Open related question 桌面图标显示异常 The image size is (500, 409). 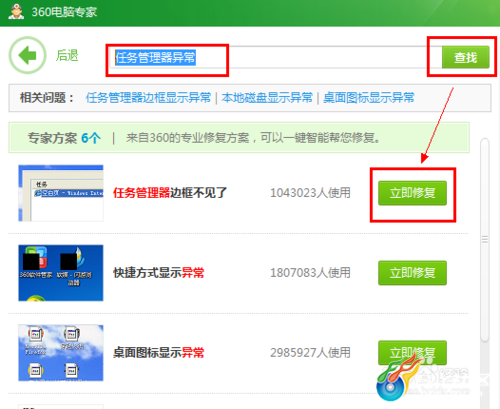pos(369,98)
